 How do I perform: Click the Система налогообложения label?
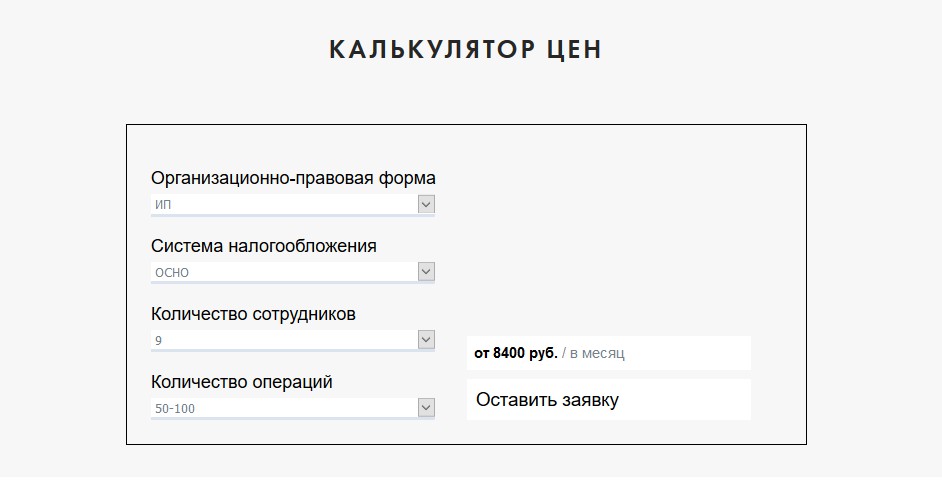(x=264, y=246)
